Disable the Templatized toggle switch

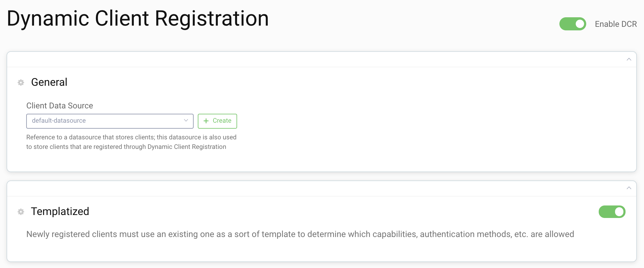(612, 212)
